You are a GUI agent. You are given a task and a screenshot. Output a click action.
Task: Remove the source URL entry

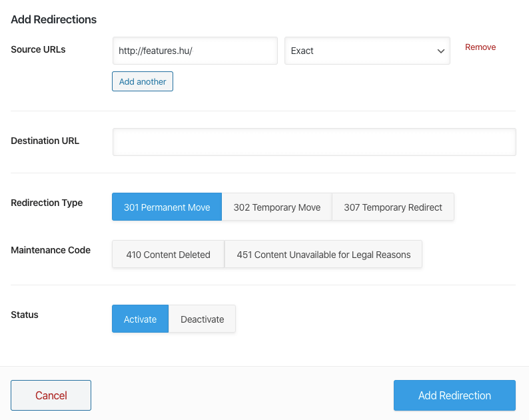tap(480, 47)
